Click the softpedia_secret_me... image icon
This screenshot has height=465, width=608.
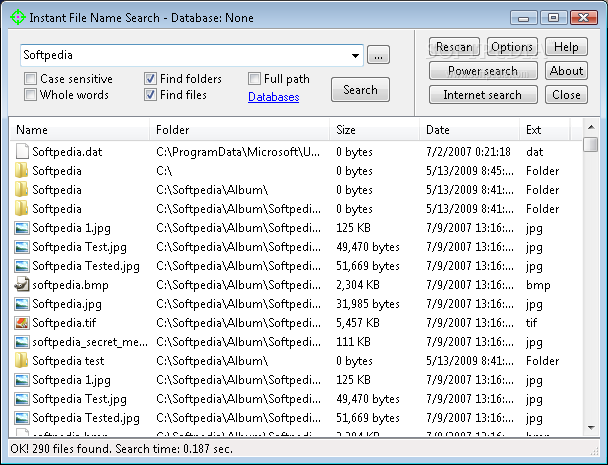click(x=22, y=341)
